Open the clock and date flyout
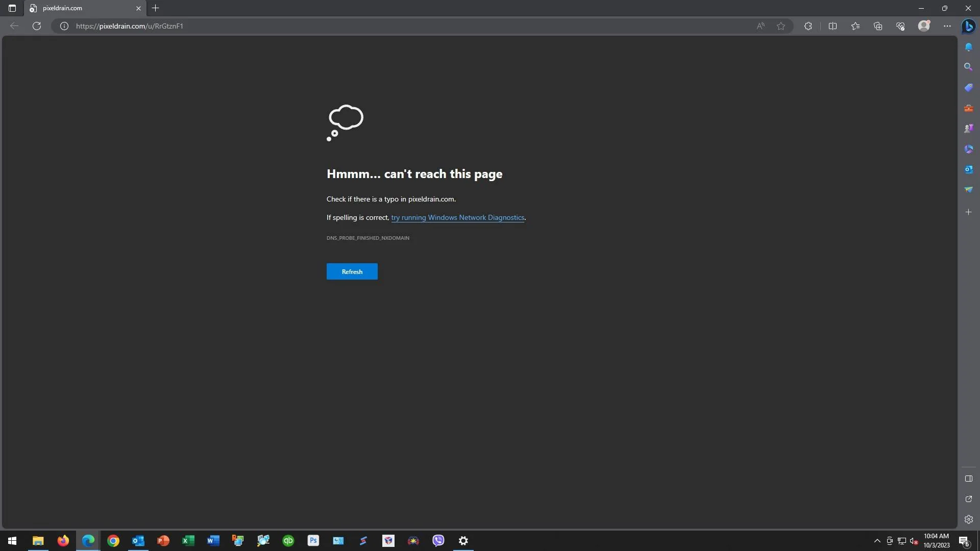980x551 pixels. pos(937,541)
